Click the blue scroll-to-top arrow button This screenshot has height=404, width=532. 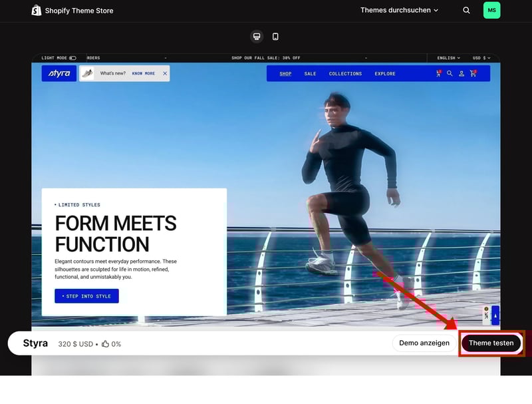(495, 315)
